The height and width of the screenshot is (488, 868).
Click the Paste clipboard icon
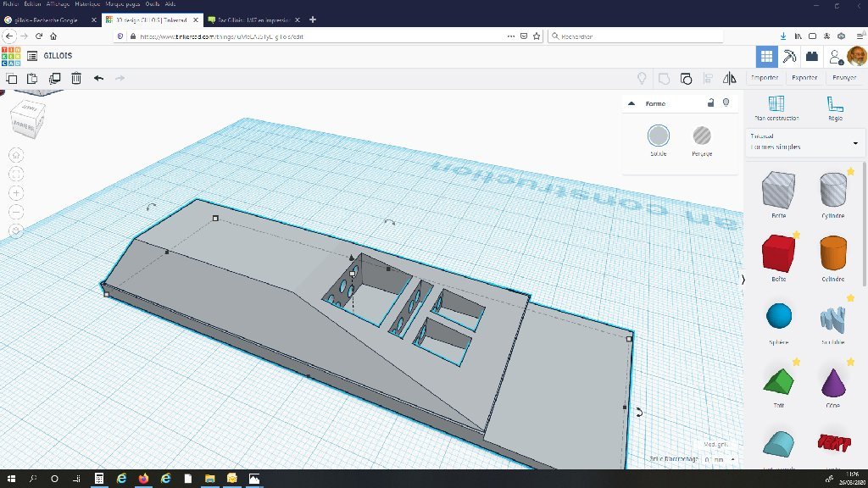pos(32,78)
